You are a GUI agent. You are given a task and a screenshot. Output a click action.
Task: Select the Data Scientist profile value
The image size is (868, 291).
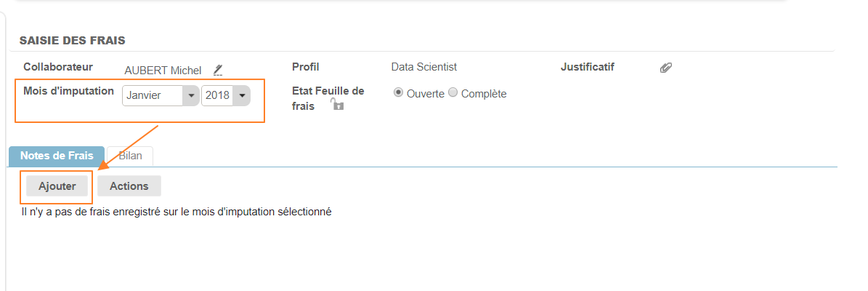click(424, 67)
